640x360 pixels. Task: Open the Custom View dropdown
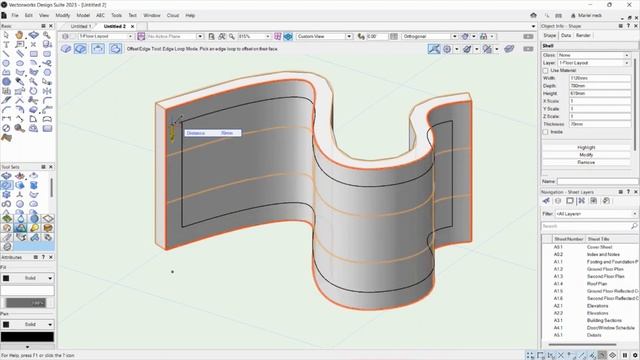coord(324,36)
